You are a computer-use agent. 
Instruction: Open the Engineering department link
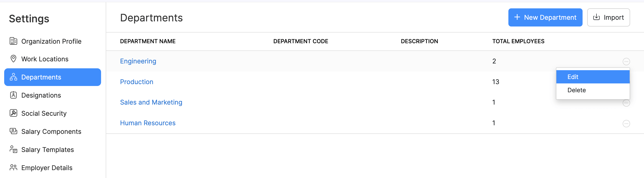click(138, 61)
